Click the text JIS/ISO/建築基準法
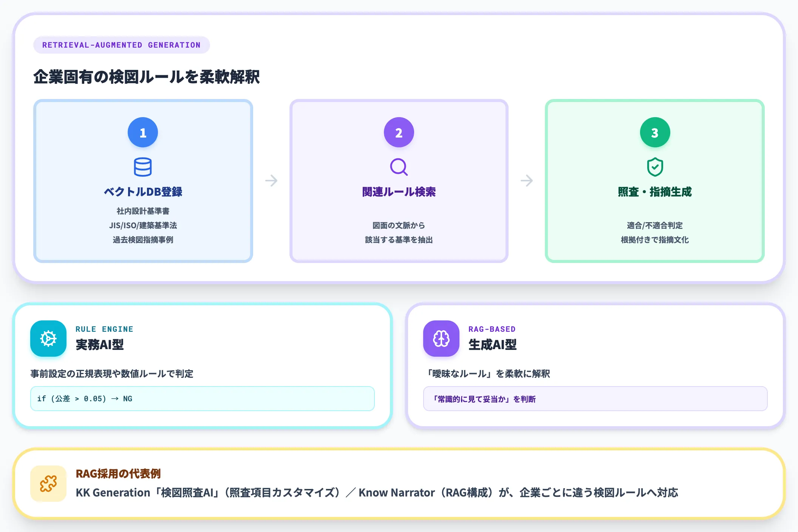 point(143,225)
